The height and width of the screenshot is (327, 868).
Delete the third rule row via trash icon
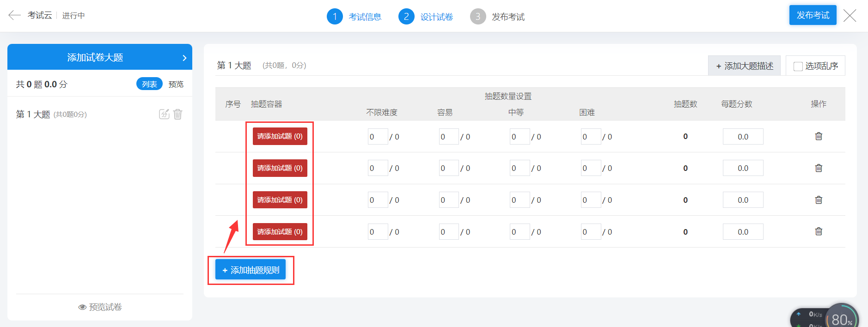coord(819,200)
